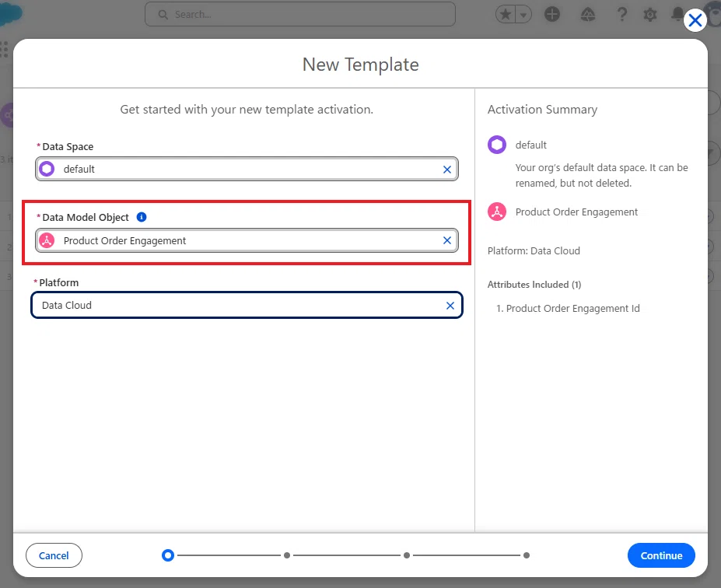The image size is (721, 588).
Task: Click the first progress step indicator
Action: click(x=168, y=555)
